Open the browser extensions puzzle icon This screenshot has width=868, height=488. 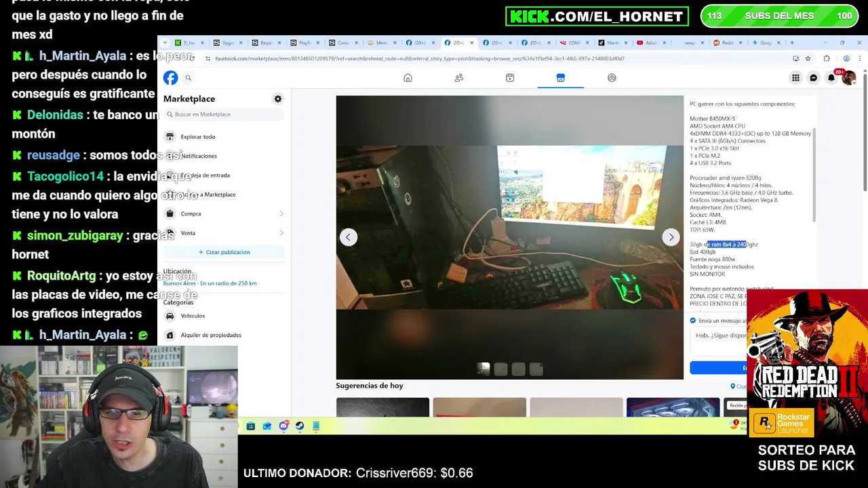tap(827, 58)
